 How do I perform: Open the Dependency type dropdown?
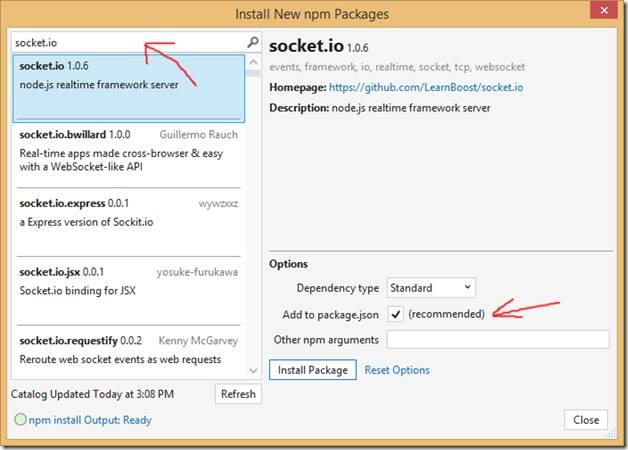(x=431, y=288)
